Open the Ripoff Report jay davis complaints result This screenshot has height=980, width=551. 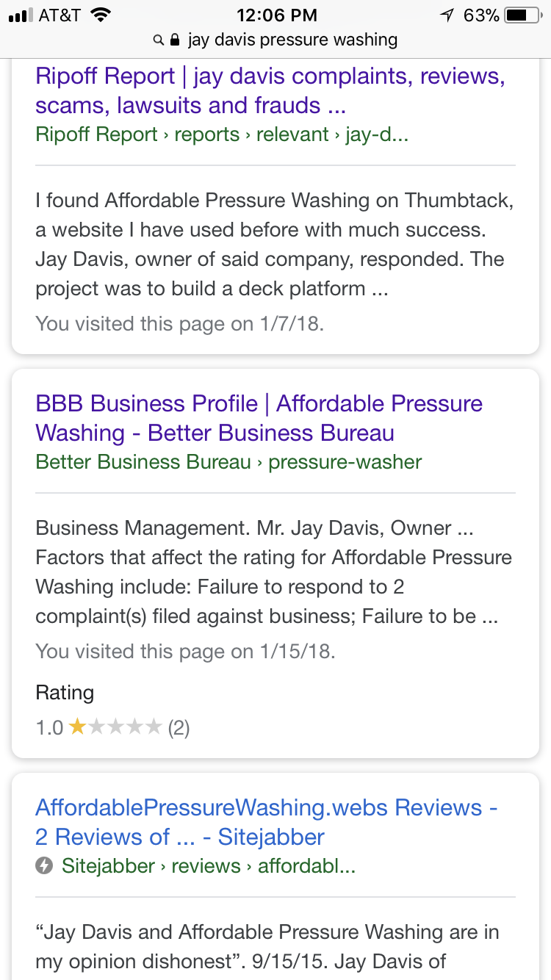(x=270, y=90)
